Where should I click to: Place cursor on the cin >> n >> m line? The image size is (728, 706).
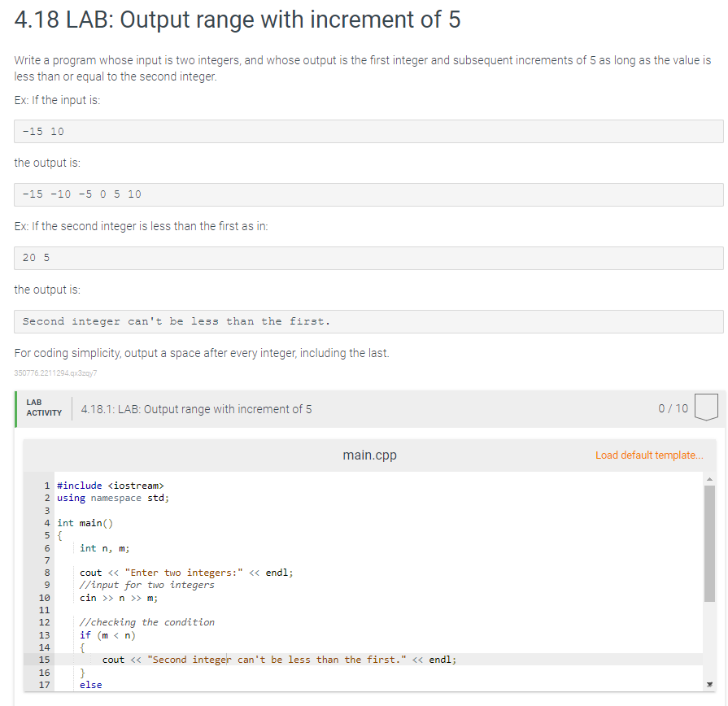(119, 598)
